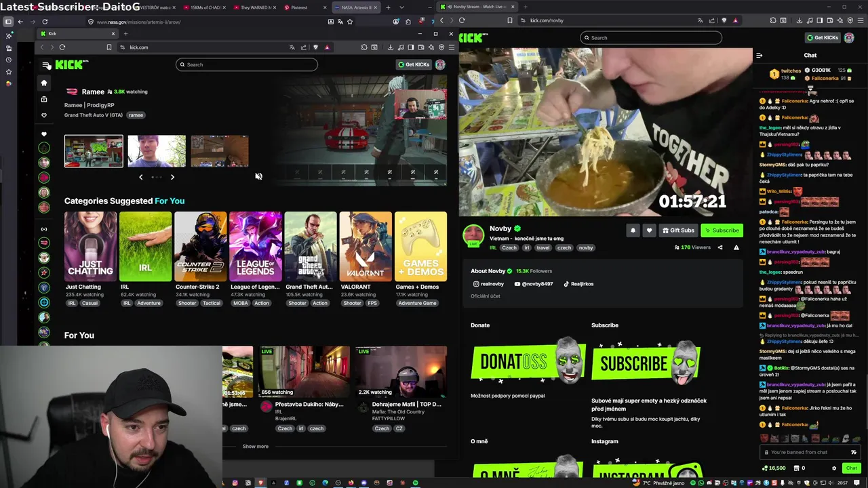868x488 pixels.
Task: Open Brave Shields icon in kick.com address bar
Action: pos(315,47)
